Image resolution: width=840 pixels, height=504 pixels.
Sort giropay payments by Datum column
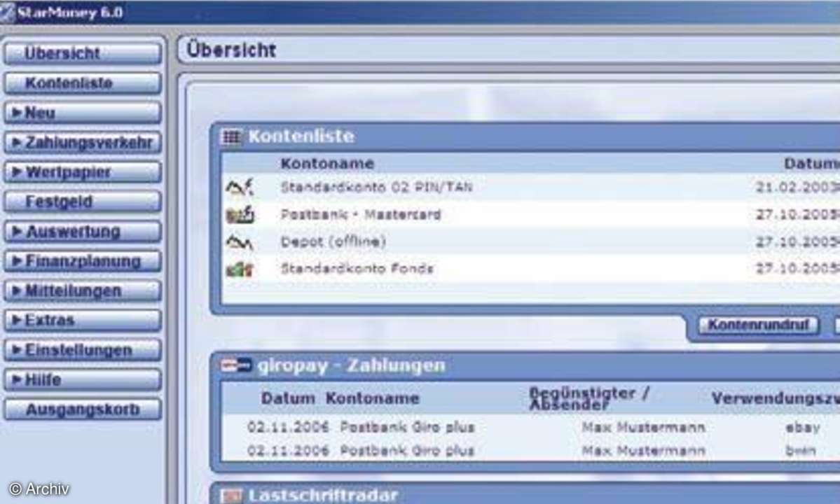click(288, 398)
